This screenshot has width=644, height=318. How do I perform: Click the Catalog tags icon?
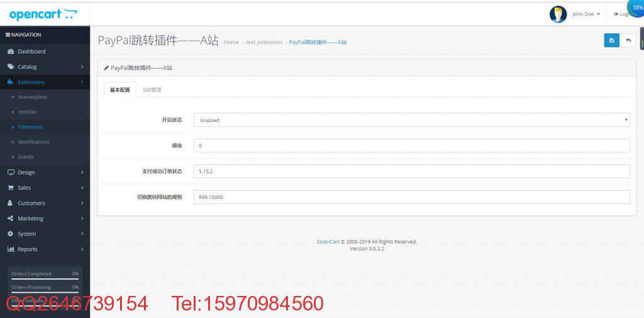11,67
